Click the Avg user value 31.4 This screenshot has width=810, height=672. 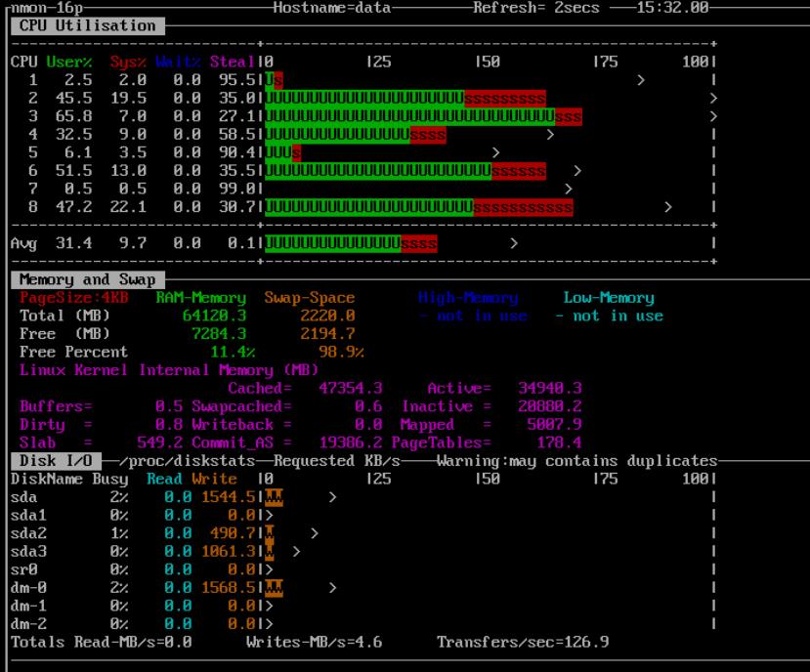[74, 243]
